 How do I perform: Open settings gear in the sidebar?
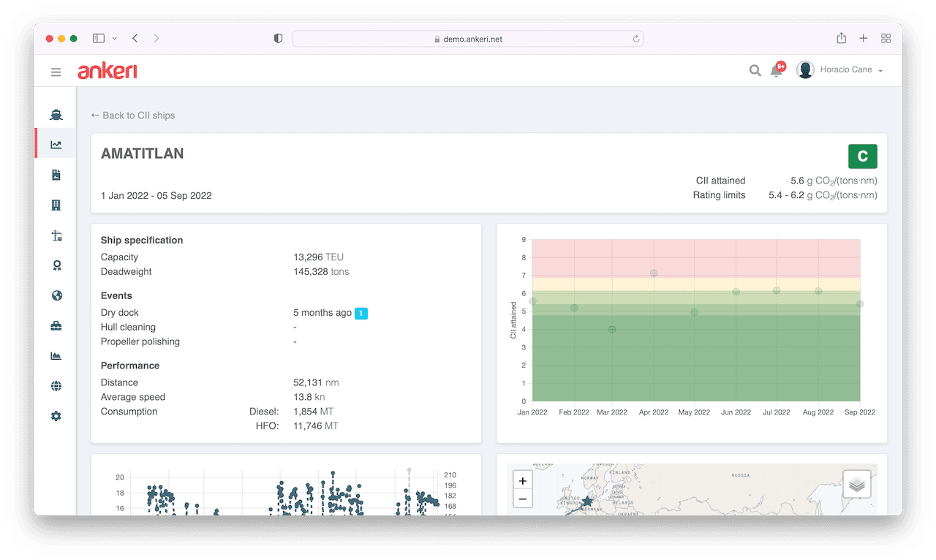(56, 416)
